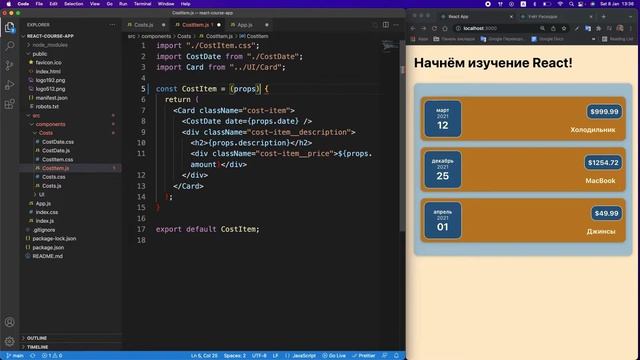Click Spaces: 2 indentation setting
The width and height of the screenshot is (640, 360).
point(234,356)
